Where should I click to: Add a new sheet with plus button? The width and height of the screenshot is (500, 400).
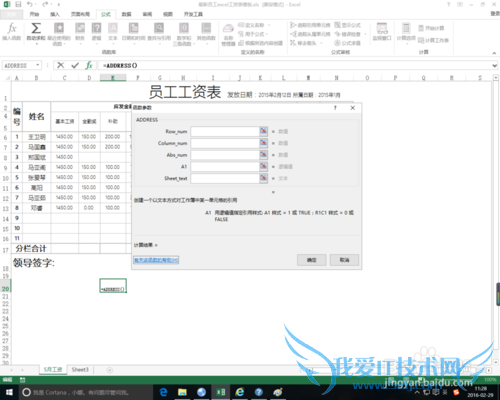point(109,370)
